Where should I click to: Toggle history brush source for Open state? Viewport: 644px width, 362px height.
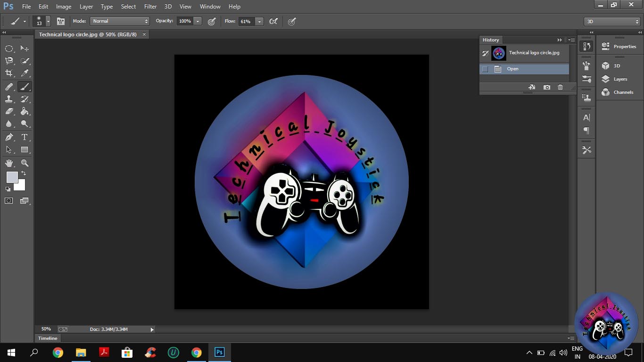click(x=485, y=69)
